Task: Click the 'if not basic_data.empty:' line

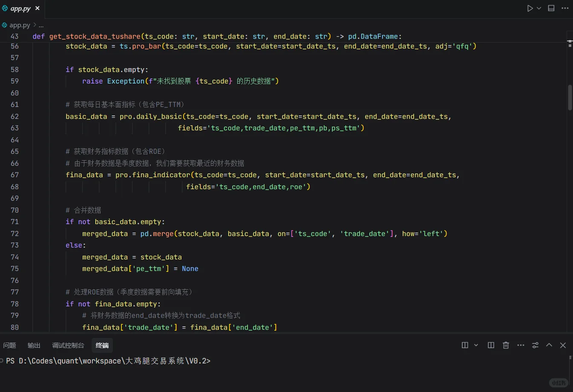Action: pos(115,222)
